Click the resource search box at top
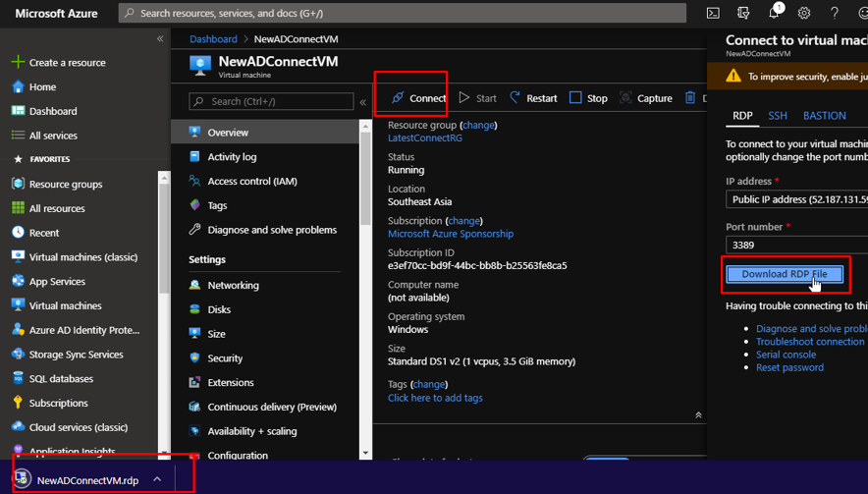This screenshot has height=494, width=868. tap(403, 14)
